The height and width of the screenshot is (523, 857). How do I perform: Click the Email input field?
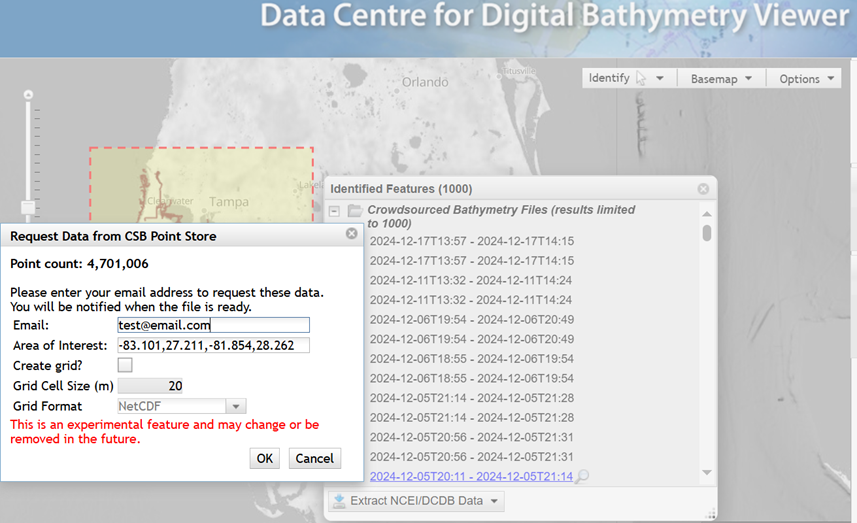(213, 325)
